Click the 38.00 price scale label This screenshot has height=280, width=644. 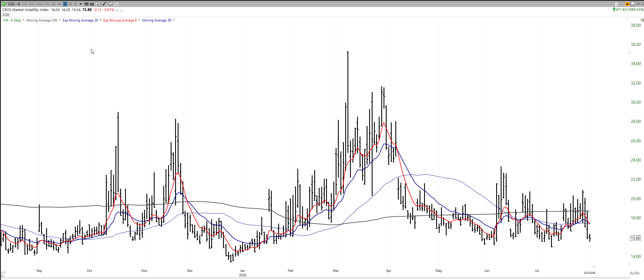click(636, 25)
